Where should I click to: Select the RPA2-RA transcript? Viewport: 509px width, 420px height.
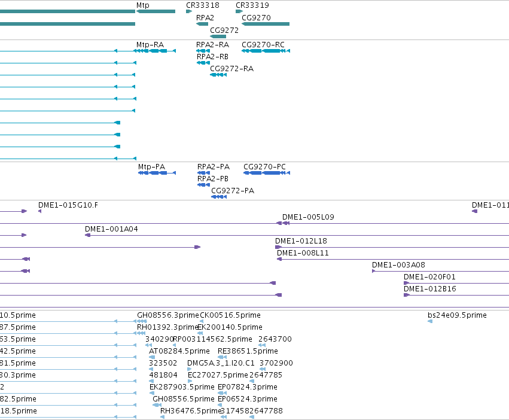(x=203, y=51)
